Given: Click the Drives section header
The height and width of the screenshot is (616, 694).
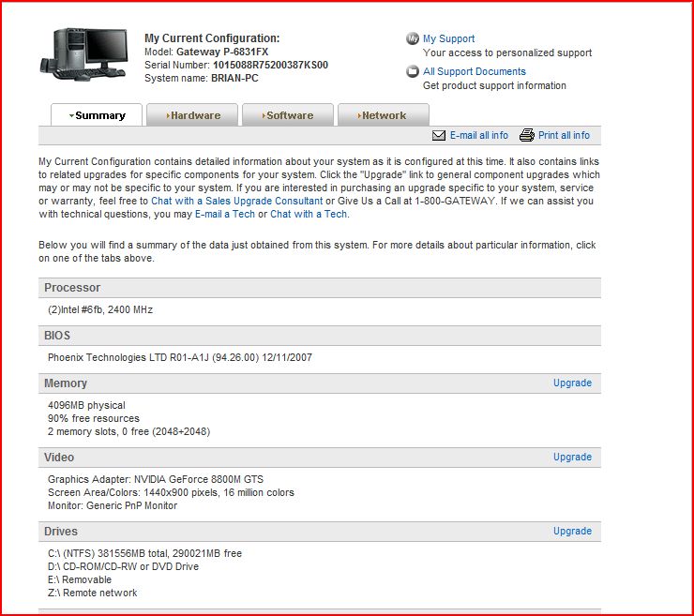Looking at the screenshot, I should 320,531.
